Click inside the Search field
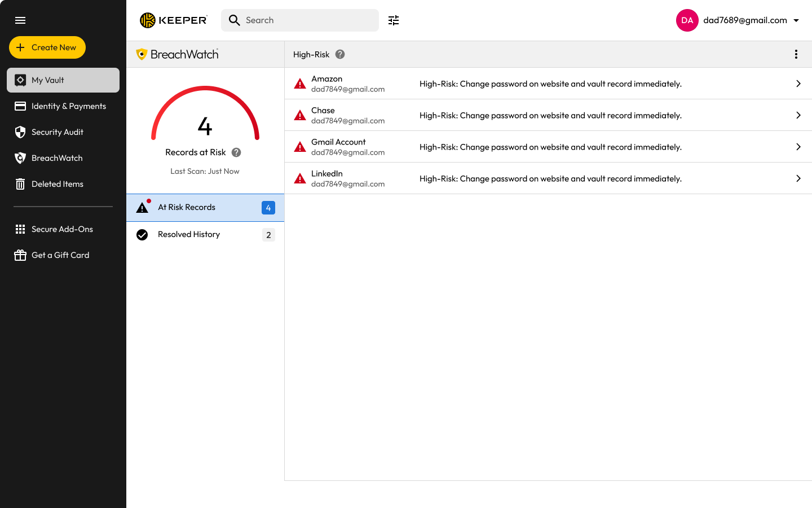 [299, 20]
